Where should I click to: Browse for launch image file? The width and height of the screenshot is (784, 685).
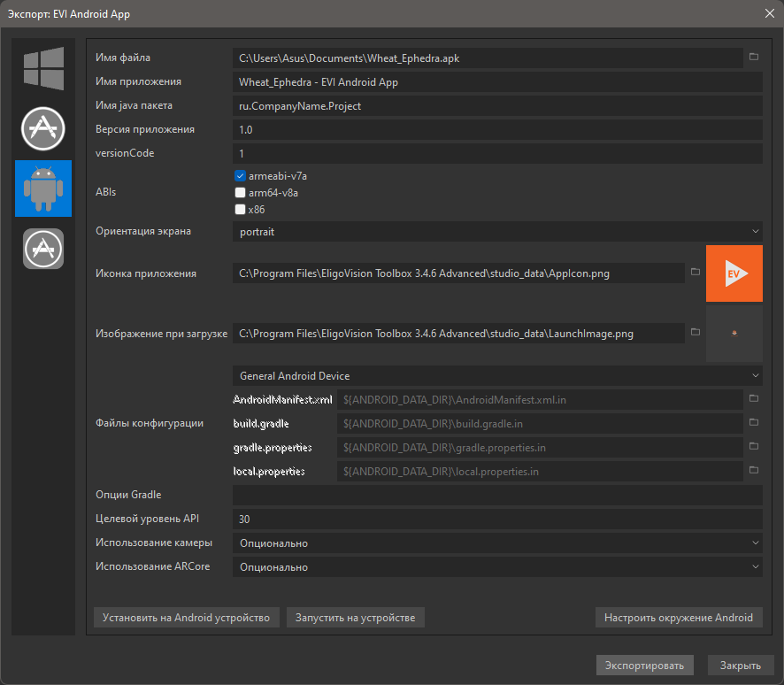point(696,333)
